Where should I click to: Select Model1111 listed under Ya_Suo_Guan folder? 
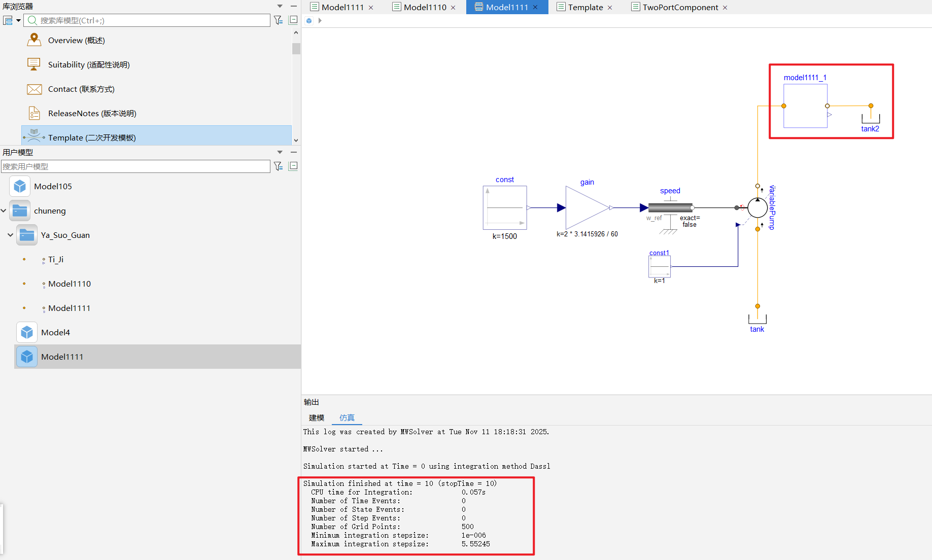tap(69, 308)
